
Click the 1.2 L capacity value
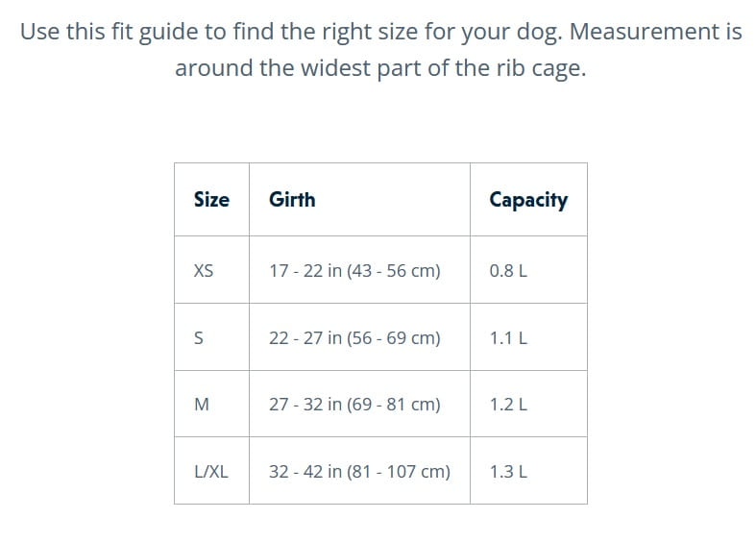[508, 405]
